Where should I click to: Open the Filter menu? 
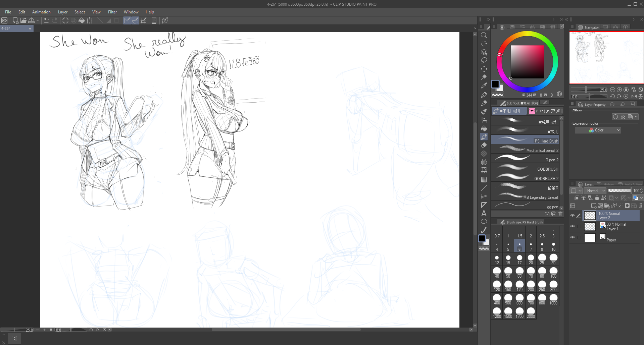[112, 12]
